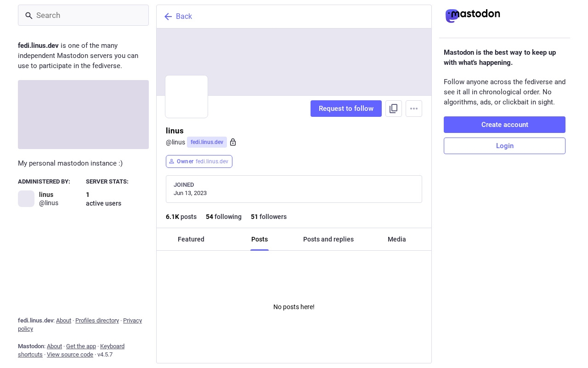Image resolution: width=588 pixels, height=368 pixels.
Task: Click the lock icon beside the handle
Action: pos(233,142)
